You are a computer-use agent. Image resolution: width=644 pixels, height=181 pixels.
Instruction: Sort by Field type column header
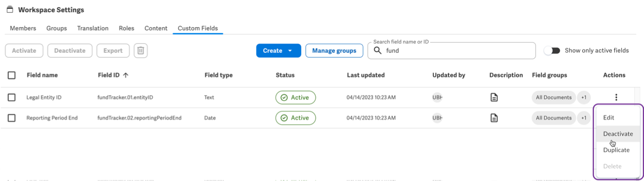tap(218, 75)
